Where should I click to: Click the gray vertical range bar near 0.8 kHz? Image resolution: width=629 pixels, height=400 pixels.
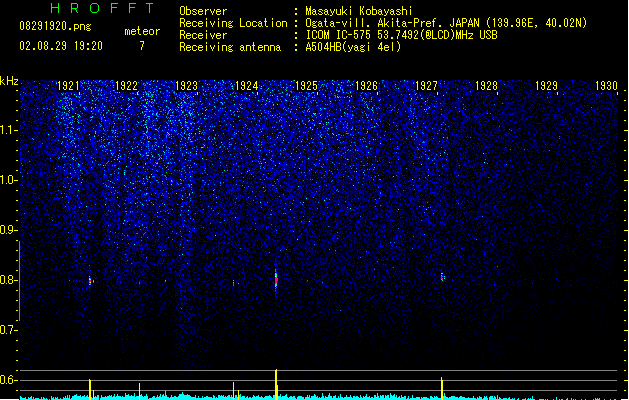[19, 281]
